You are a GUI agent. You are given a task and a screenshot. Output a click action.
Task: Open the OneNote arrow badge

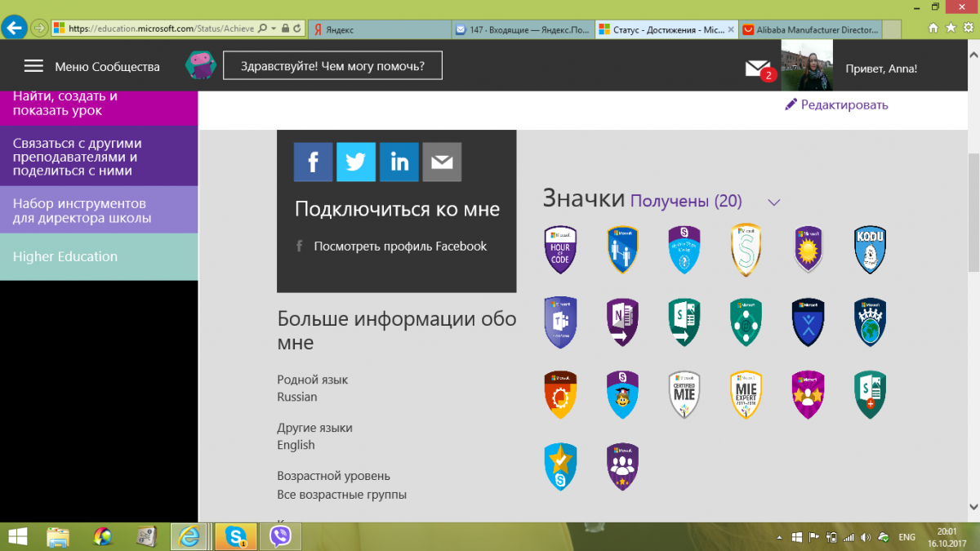click(622, 323)
